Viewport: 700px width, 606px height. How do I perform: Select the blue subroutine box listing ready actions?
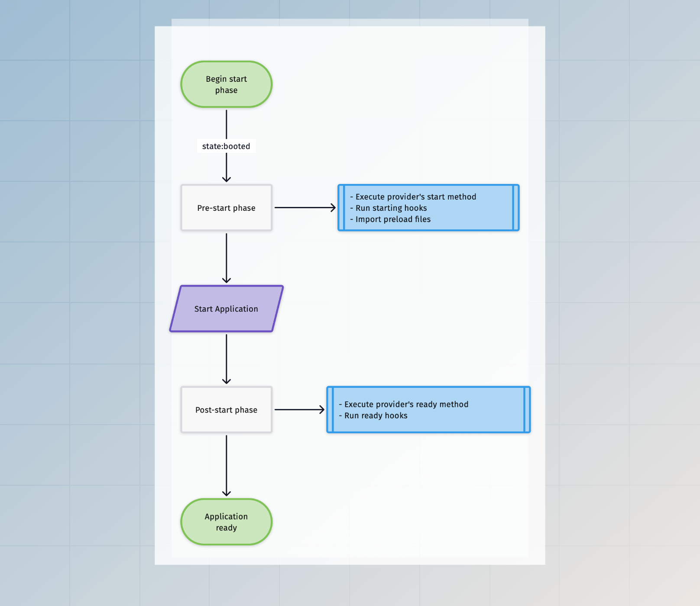(x=428, y=409)
